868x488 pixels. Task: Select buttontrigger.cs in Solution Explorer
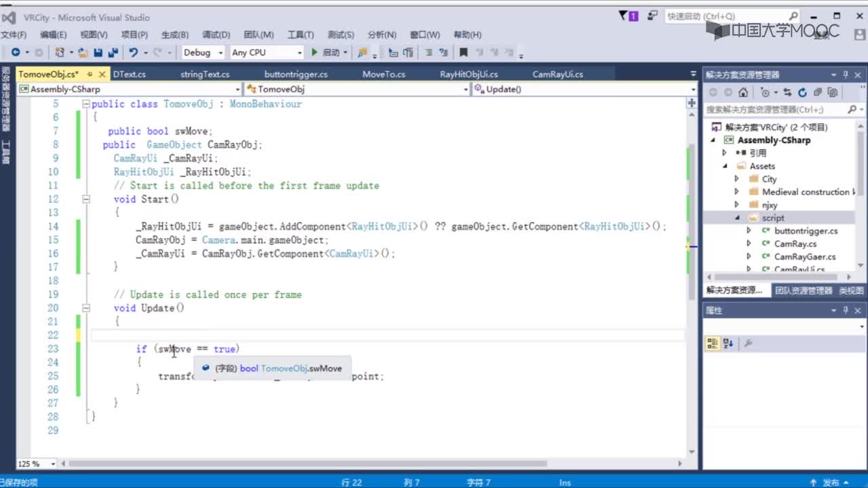(x=806, y=230)
